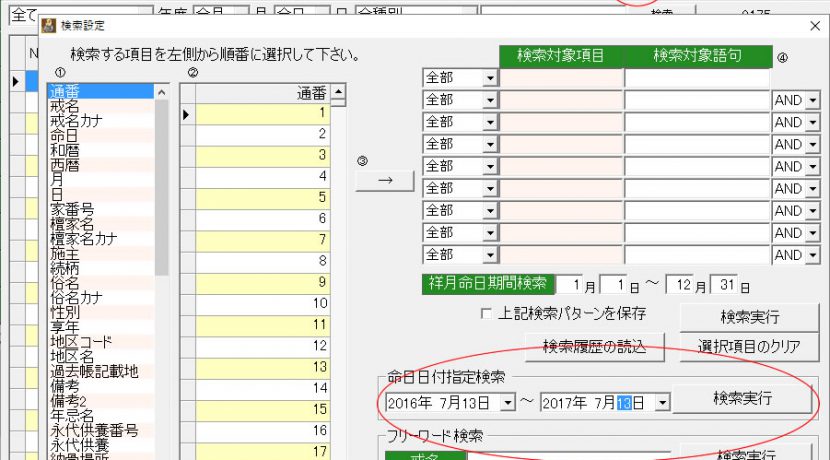
Task: Click the 祥月命日期間検索 button
Action: coord(488,284)
